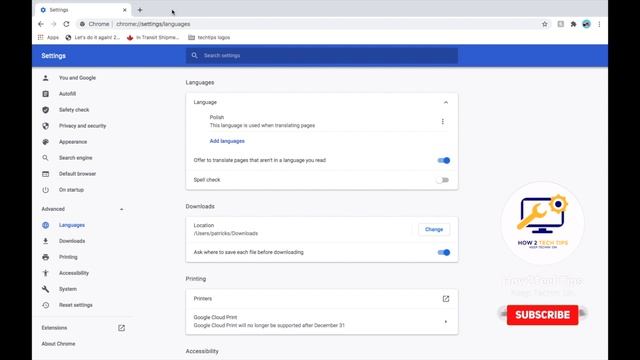Screen dimensions: 640x360
Task: Change the download location
Action: pyautogui.click(x=434, y=229)
